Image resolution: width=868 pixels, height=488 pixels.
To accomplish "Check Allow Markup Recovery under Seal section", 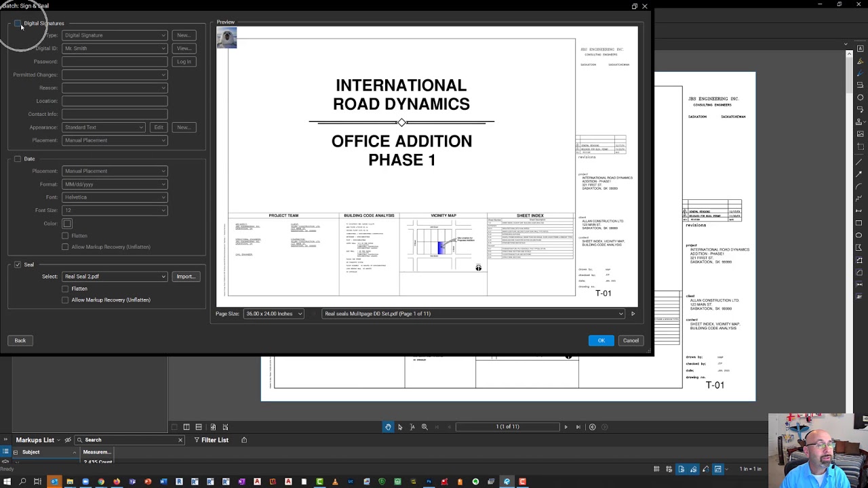I will 65,300.
